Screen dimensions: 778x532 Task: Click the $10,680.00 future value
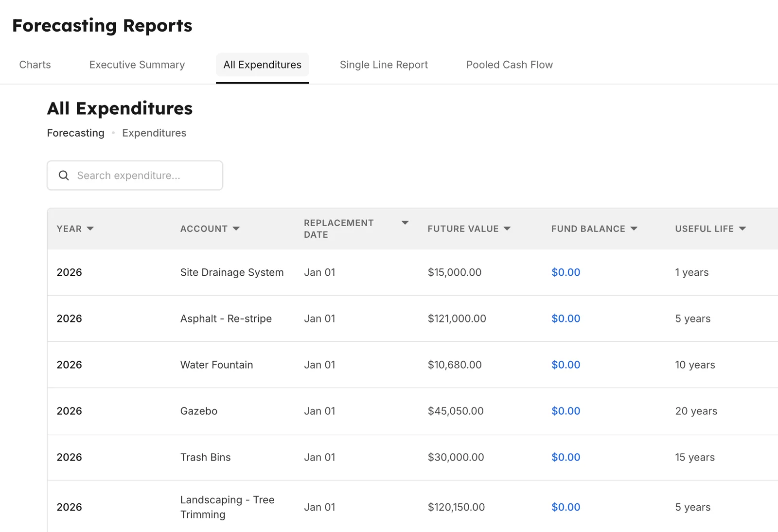(455, 365)
